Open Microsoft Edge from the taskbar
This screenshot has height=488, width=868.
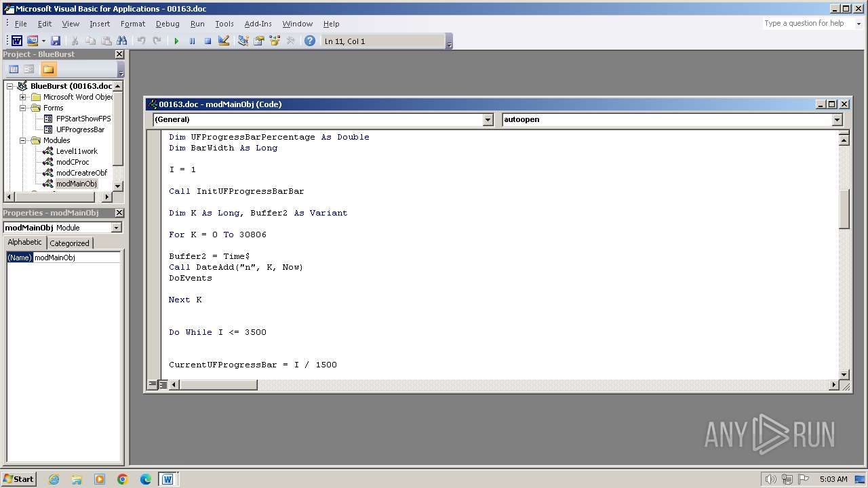[x=145, y=479]
